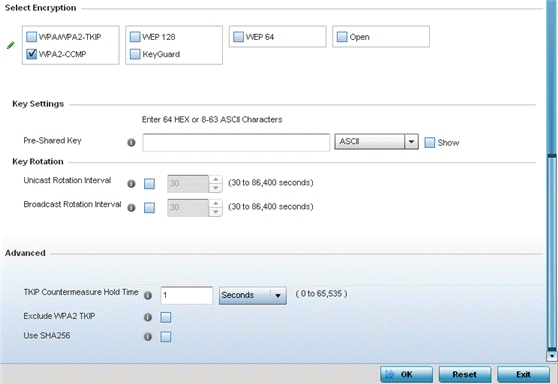
Task: Increase Unicast Rotation Interval with up arrow
Action: [x=216, y=179]
